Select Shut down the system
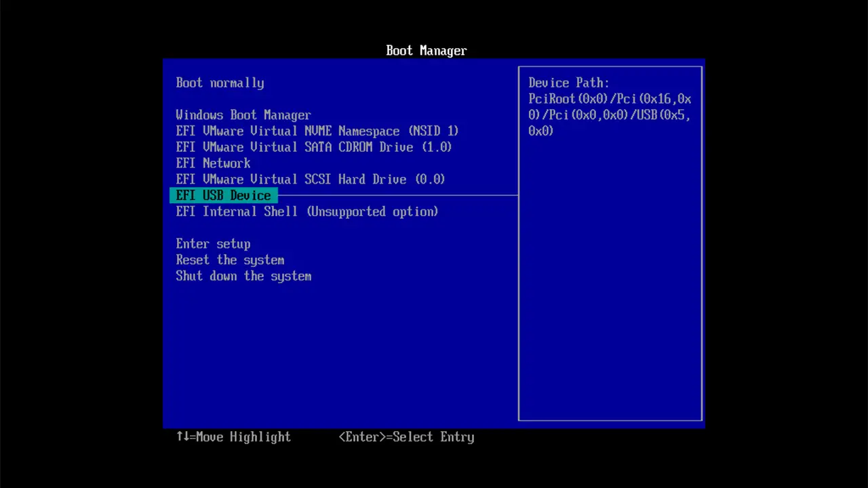Screen dimensions: 868x488 [x=243, y=277]
